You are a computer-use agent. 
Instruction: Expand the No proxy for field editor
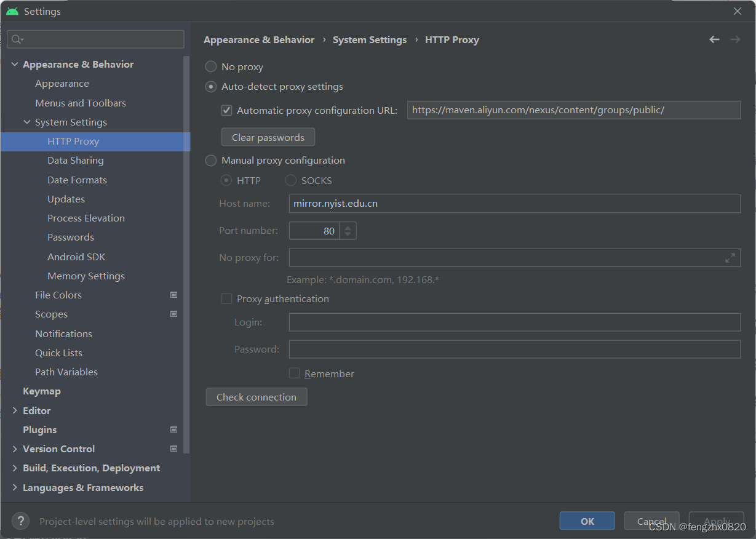click(730, 258)
